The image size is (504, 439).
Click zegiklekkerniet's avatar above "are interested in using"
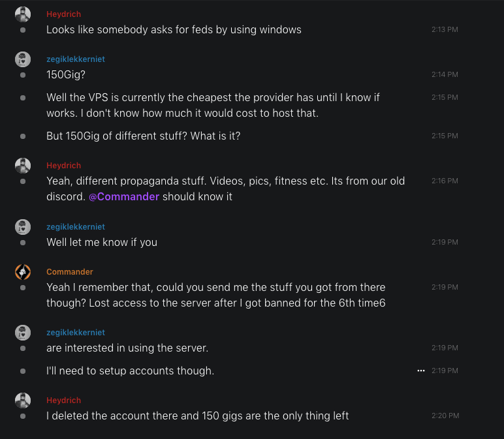[x=23, y=333]
